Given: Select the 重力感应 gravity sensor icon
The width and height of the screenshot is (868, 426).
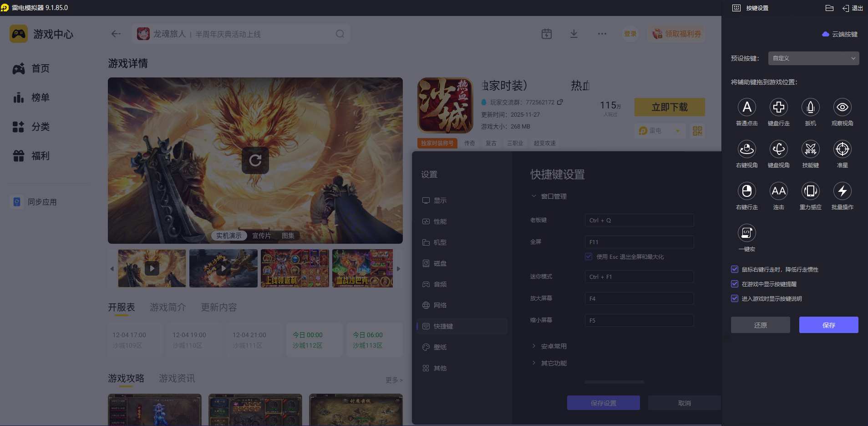Looking at the screenshot, I should click(x=810, y=191).
